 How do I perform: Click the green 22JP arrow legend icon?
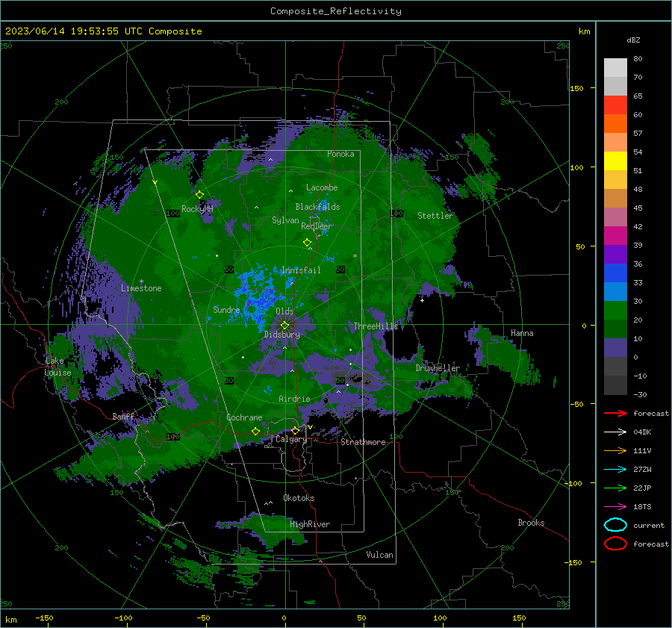pos(615,488)
